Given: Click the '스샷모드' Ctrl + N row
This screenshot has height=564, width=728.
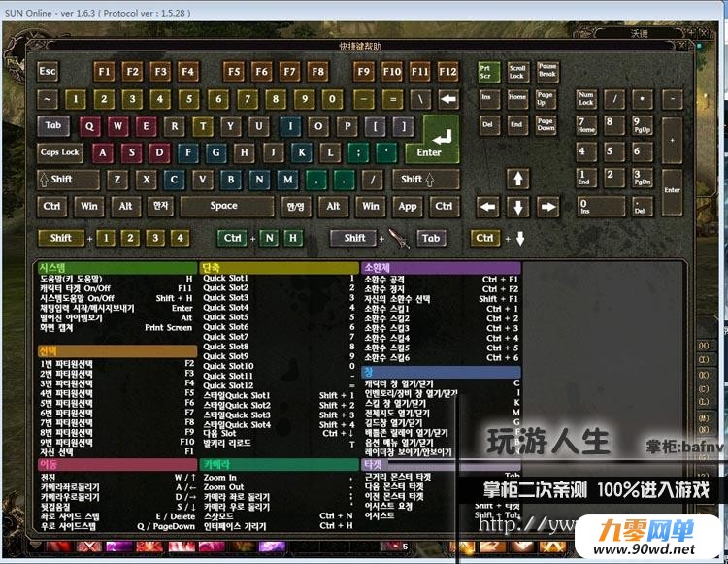Looking at the screenshot, I should [279, 516].
